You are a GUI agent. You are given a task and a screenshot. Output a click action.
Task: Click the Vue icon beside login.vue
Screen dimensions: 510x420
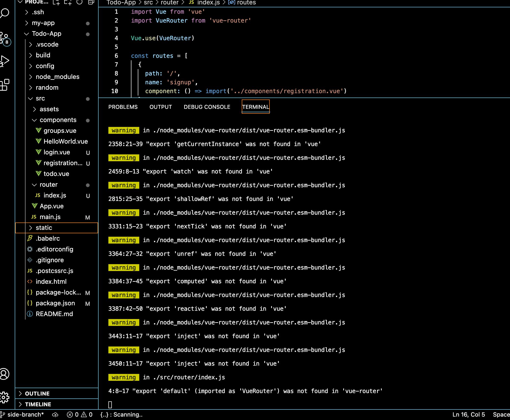pos(38,152)
